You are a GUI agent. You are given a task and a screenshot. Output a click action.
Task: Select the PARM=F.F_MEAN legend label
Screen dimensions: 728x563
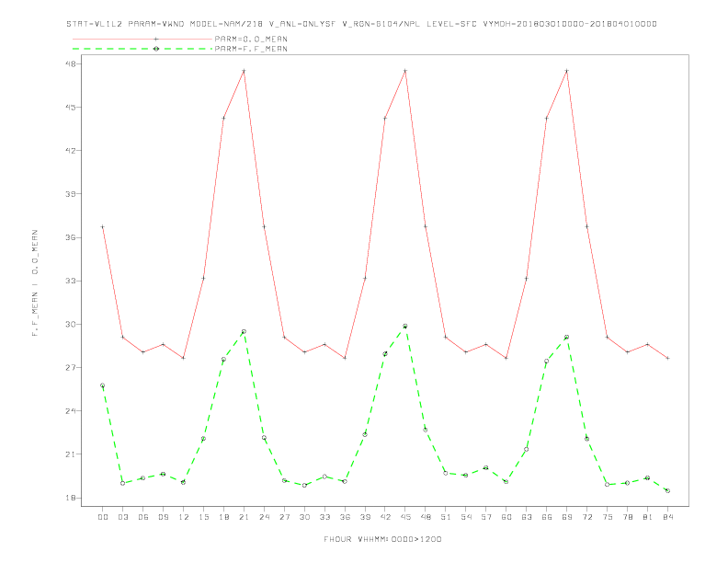point(251,49)
